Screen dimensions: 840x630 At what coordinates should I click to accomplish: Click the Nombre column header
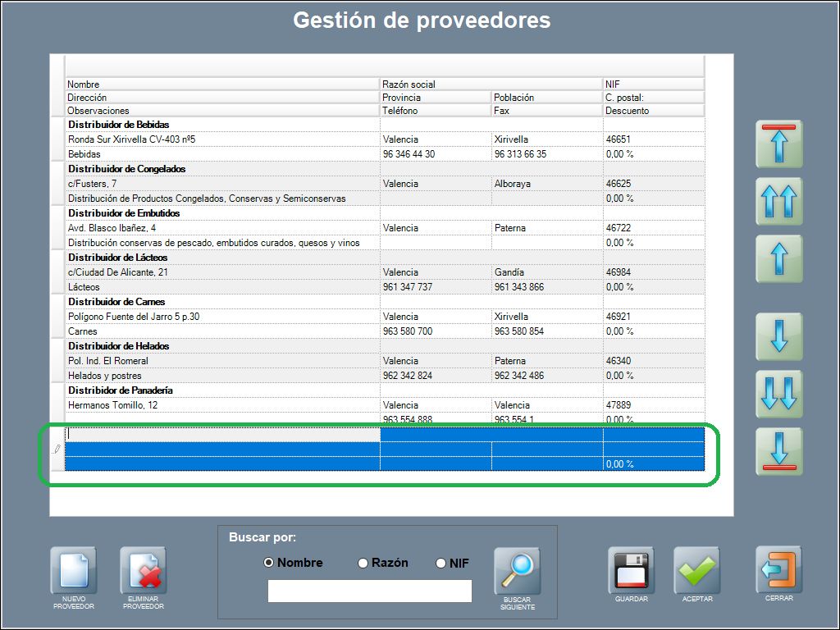point(221,84)
